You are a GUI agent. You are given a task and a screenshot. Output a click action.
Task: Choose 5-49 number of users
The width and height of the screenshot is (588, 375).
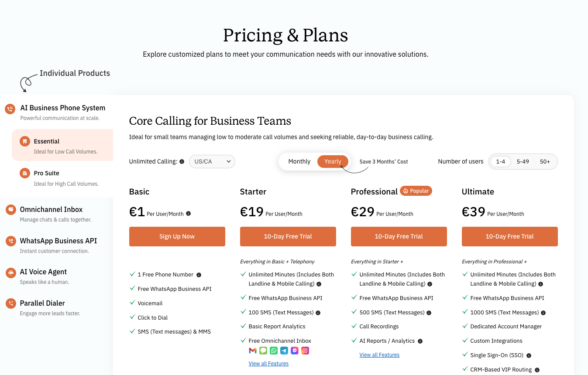coord(523,162)
